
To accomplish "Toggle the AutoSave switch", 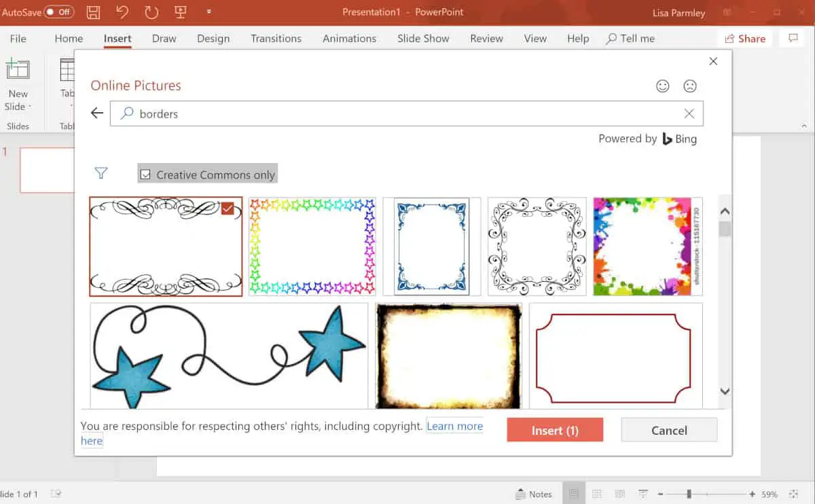I will click(x=59, y=12).
